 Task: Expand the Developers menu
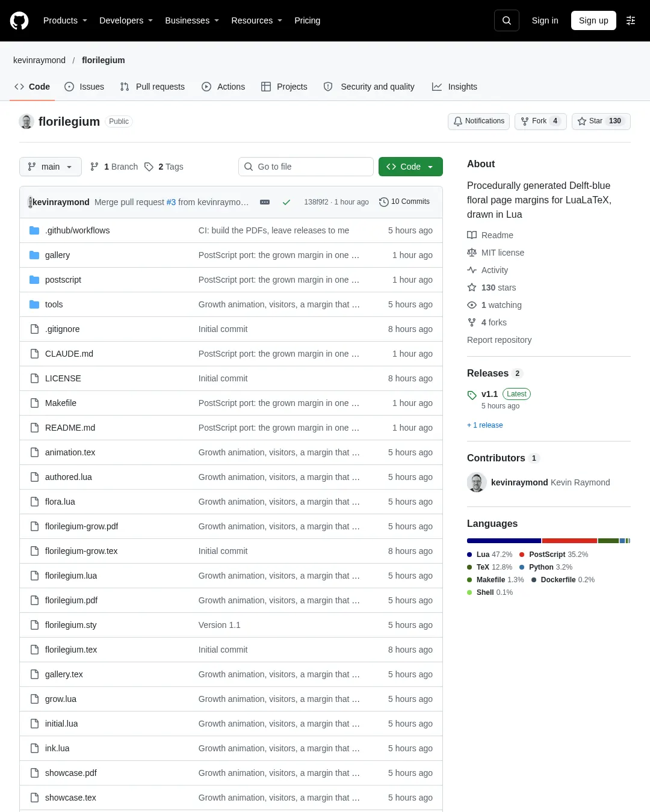pos(126,20)
